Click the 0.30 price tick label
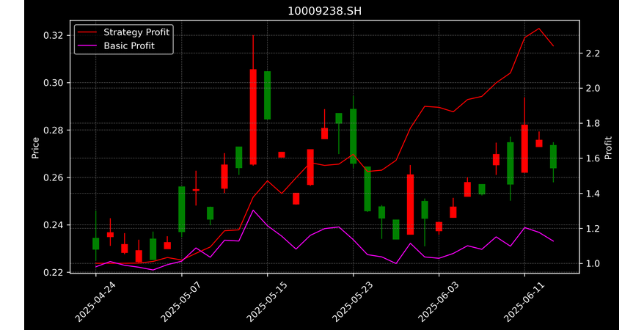 click(54, 83)
